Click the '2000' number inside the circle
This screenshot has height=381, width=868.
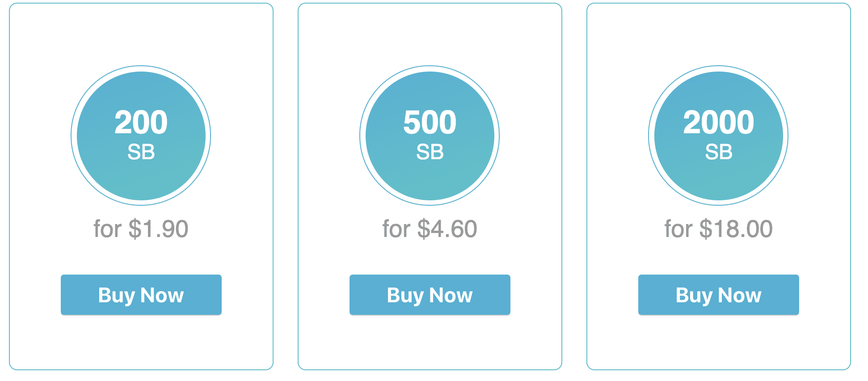point(718,122)
